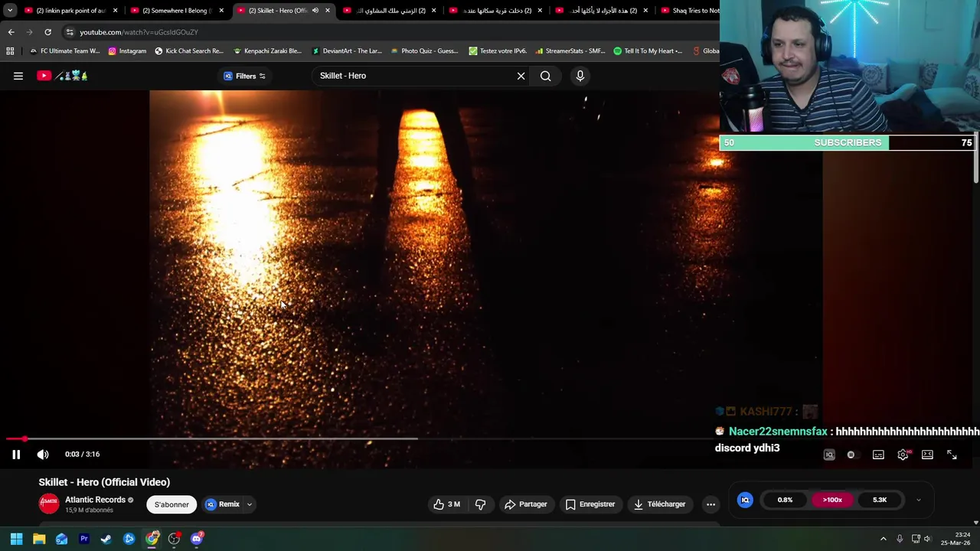Viewport: 980px width, 551px height.
Task: Open Photo Quiz bookmark
Action: click(x=424, y=51)
